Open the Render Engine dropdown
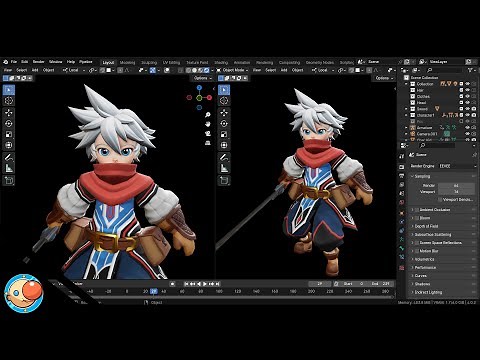This screenshot has width=480, height=360. click(x=457, y=166)
